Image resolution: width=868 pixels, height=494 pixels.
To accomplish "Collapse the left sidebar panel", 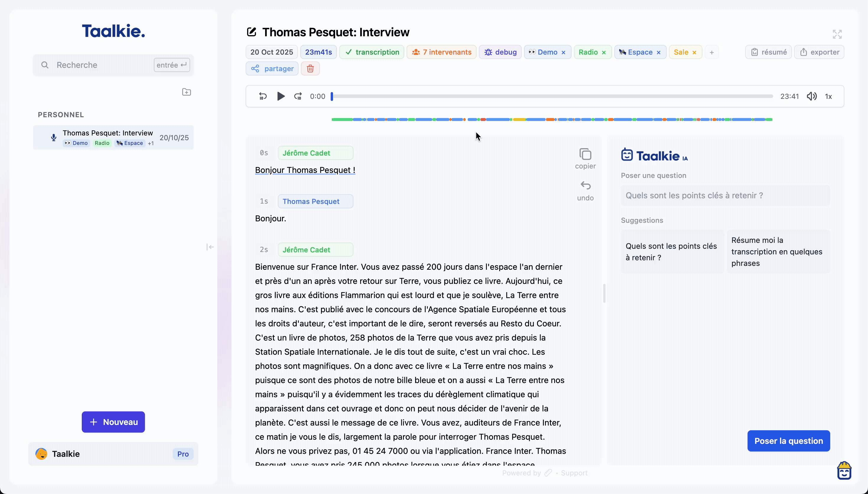I will 210,247.
